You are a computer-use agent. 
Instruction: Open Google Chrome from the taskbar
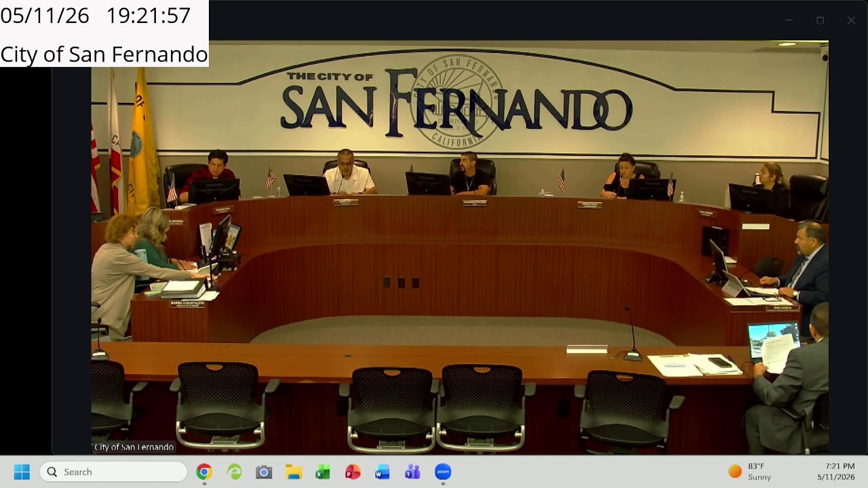[204, 472]
